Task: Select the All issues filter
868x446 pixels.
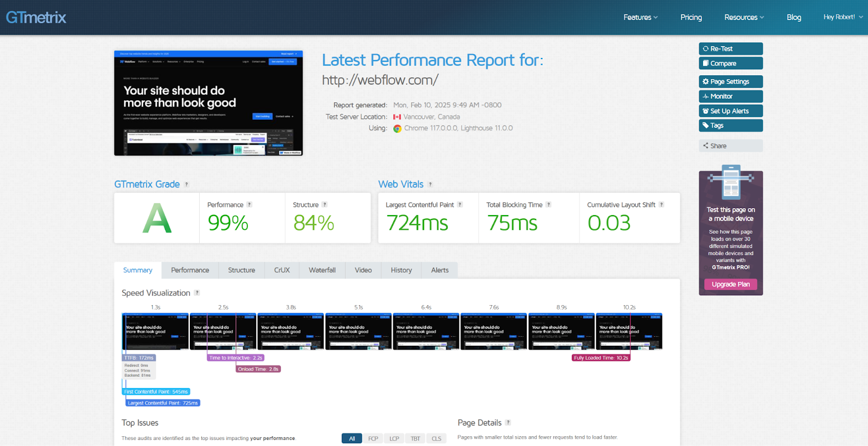Action: [352, 438]
